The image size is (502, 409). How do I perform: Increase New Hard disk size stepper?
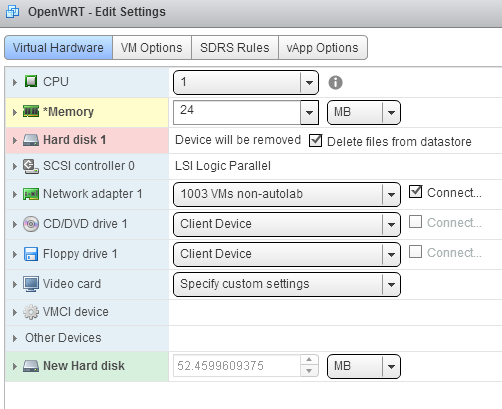(309, 360)
